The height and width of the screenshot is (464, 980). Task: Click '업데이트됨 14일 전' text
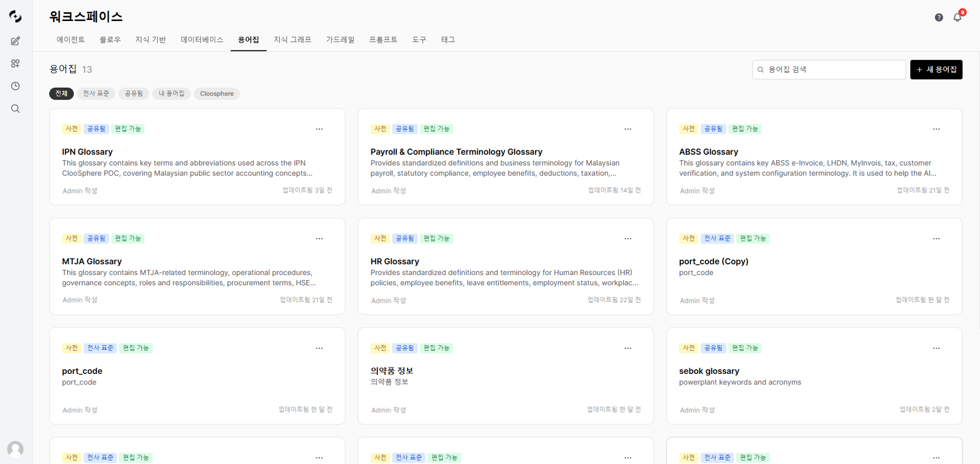pos(614,190)
